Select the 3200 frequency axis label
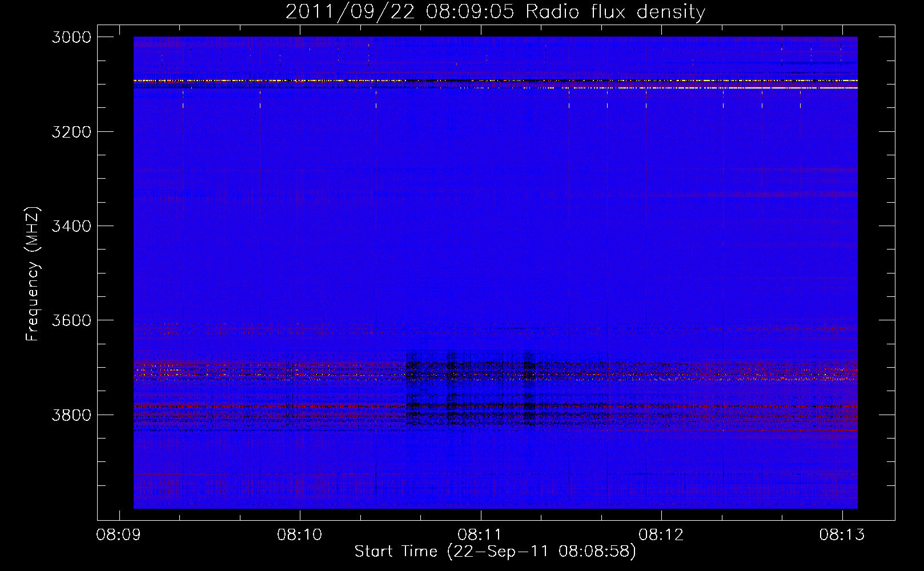924x571 pixels. [71, 132]
